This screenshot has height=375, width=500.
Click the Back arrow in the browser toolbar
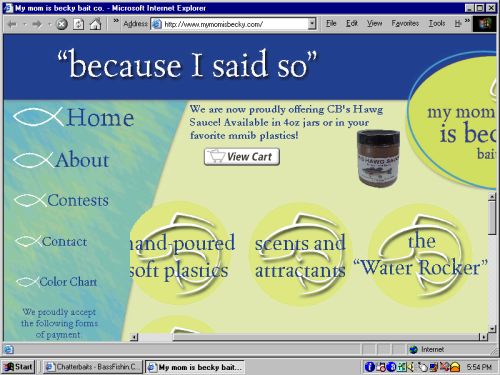(12, 24)
